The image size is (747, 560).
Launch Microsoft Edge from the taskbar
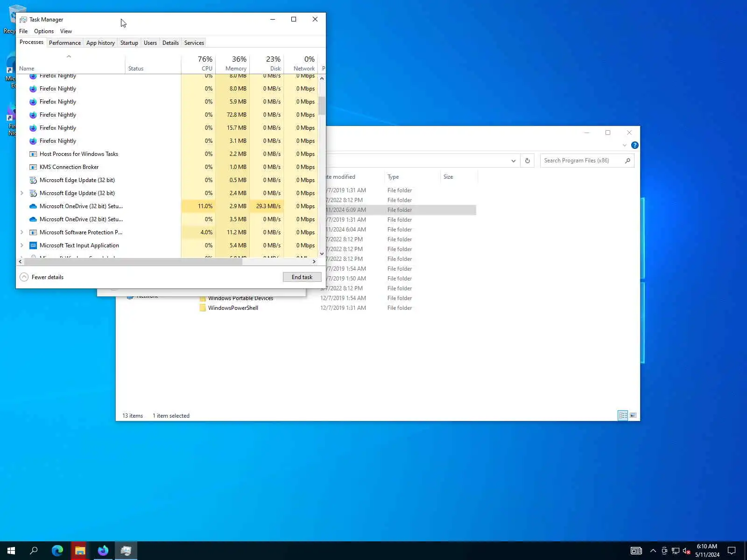pos(57,551)
